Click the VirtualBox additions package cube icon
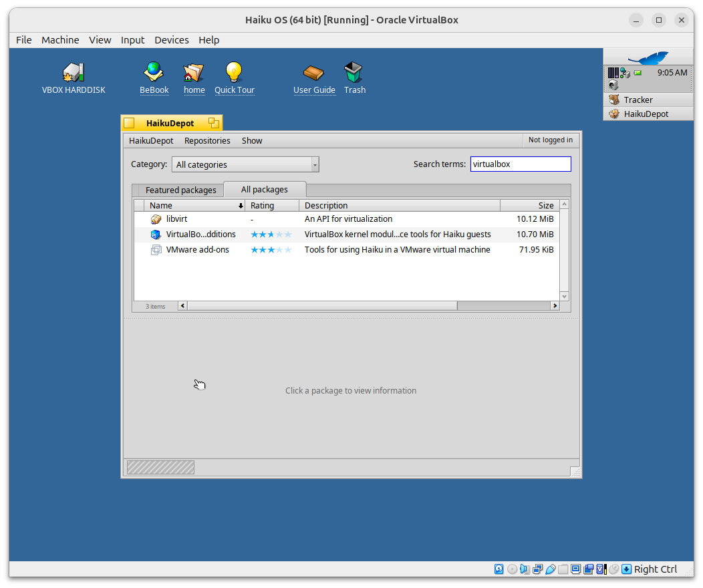 pos(156,235)
